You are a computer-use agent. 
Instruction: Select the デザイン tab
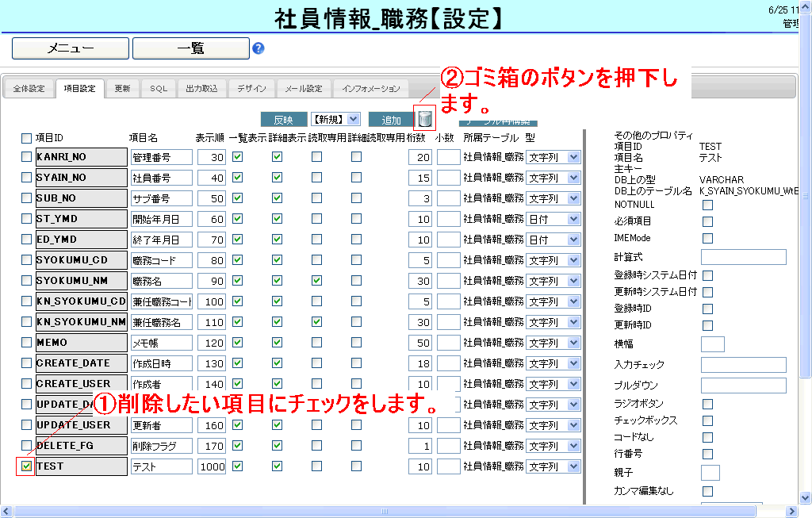pos(251,89)
